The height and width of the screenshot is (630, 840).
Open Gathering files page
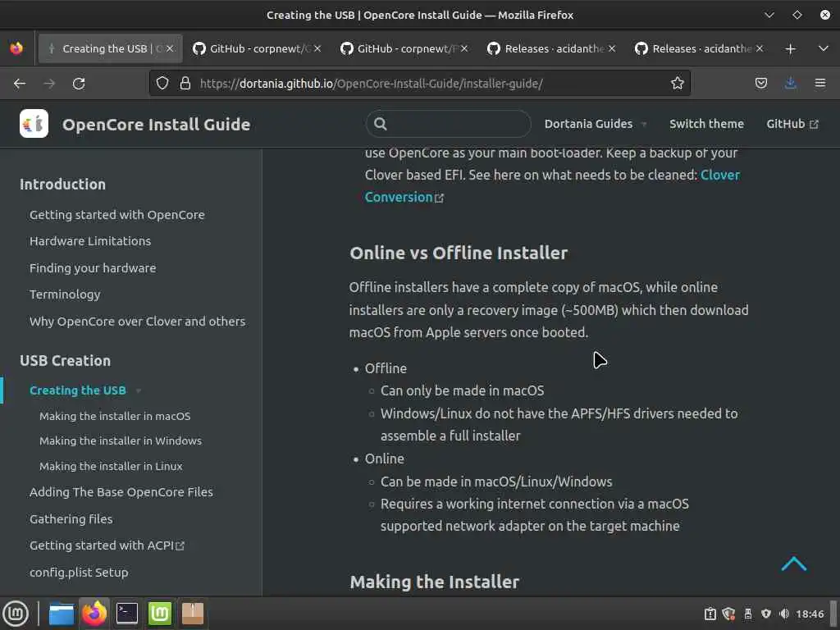pos(71,519)
